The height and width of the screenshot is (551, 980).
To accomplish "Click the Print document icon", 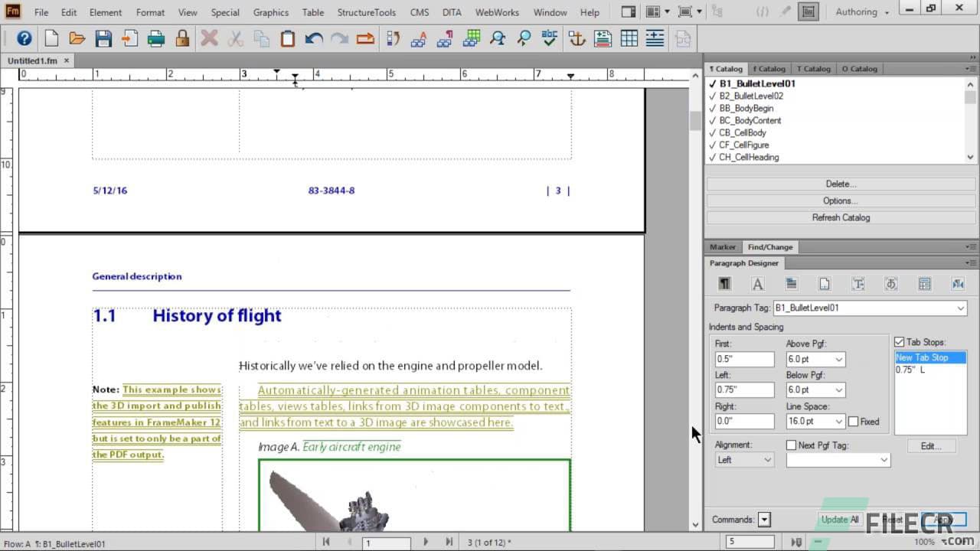I will [155, 38].
